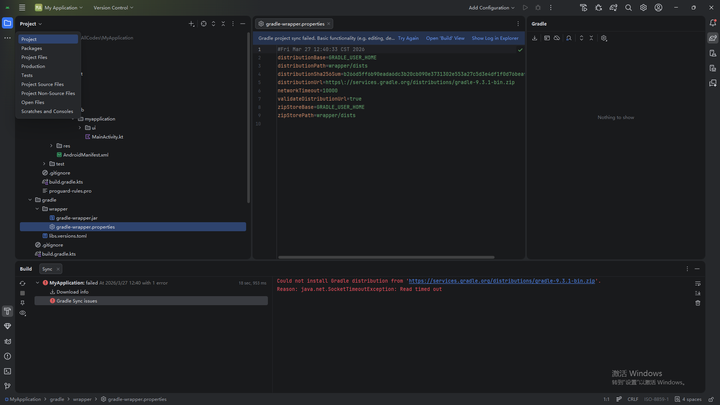Open the Add Configuration dropdown
Image resolution: width=720 pixels, height=405 pixels.
491,7
